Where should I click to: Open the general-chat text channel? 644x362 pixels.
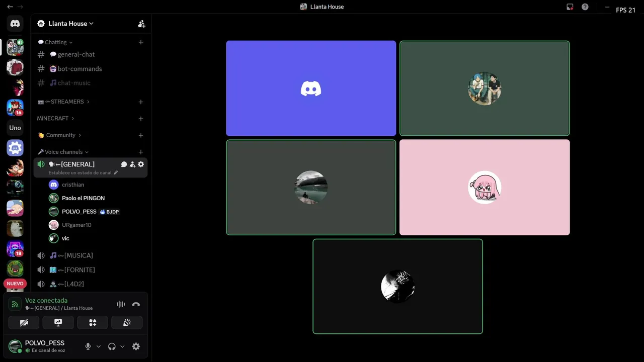pyautogui.click(x=91, y=54)
